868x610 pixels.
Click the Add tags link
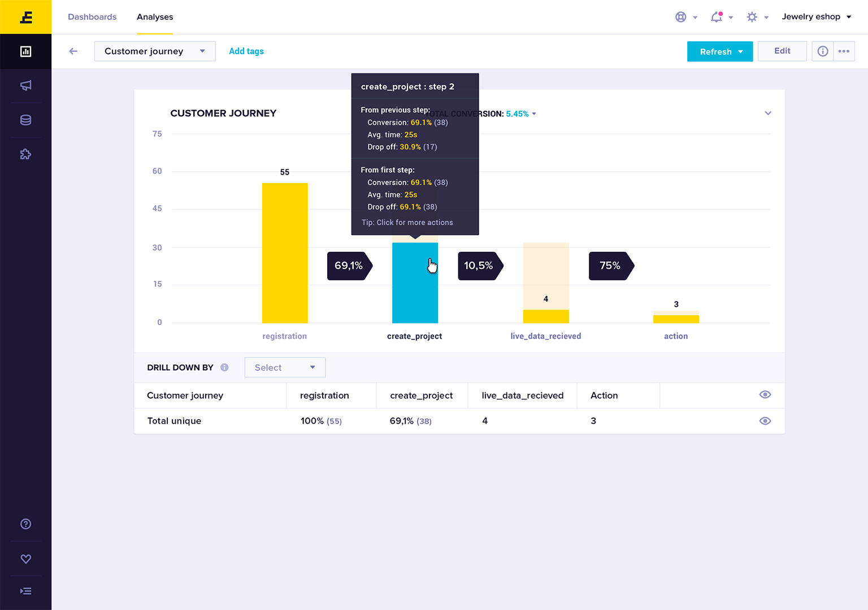pos(246,51)
